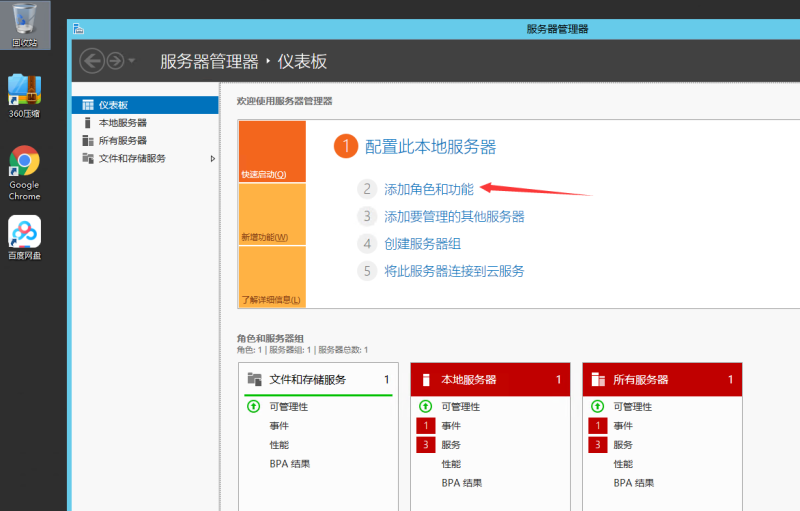Open 所有服务器 red tile header
The height and width of the screenshot is (511, 800).
click(x=662, y=379)
